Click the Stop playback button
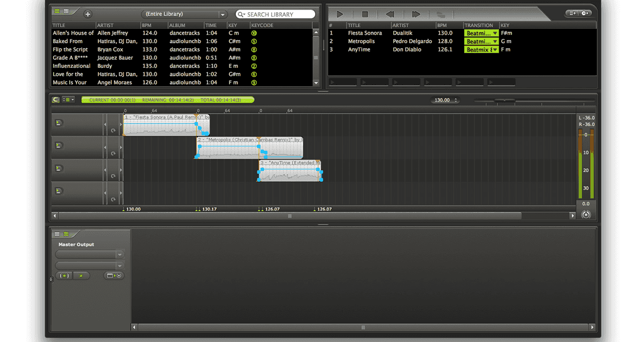Viewport: 644px width, 342px height. pos(365,14)
